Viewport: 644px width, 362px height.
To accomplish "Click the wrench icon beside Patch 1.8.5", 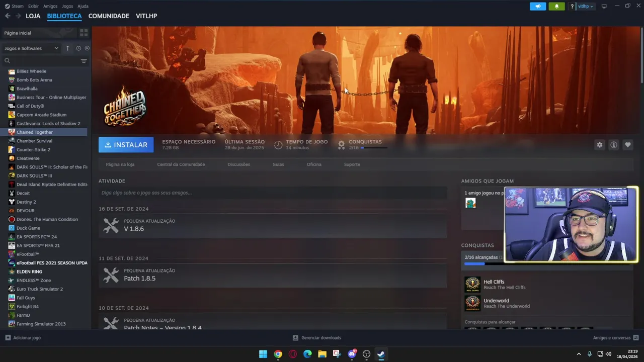I will (111, 275).
